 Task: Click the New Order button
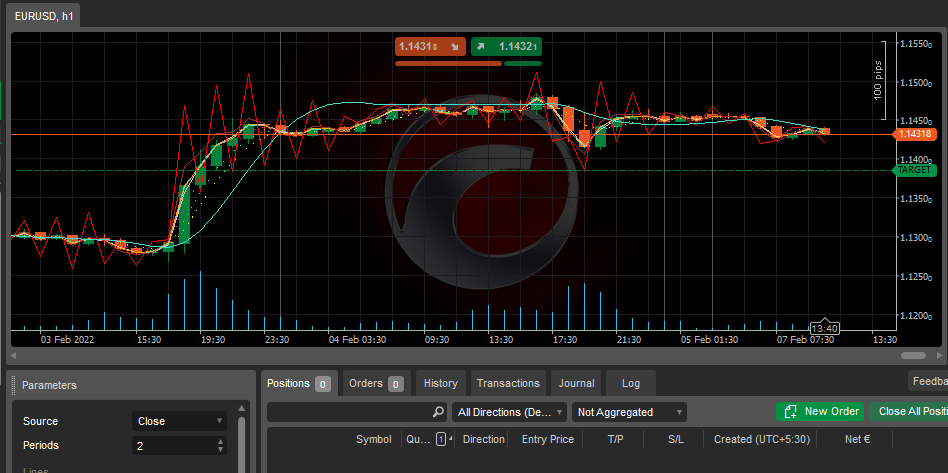click(x=820, y=411)
